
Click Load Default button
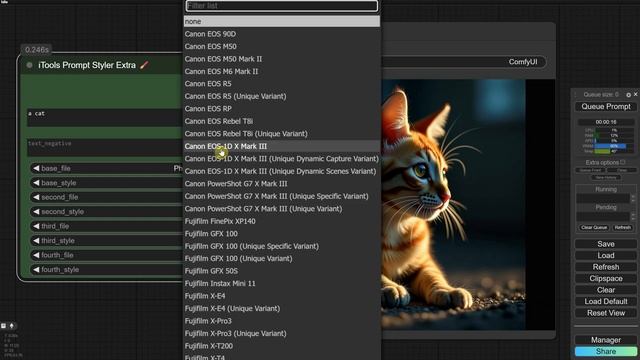point(606,301)
